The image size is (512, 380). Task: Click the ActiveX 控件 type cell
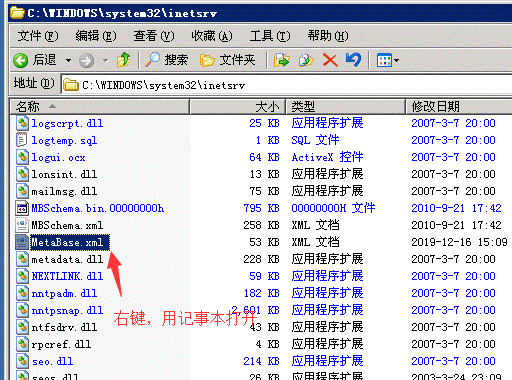coord(327,157)
